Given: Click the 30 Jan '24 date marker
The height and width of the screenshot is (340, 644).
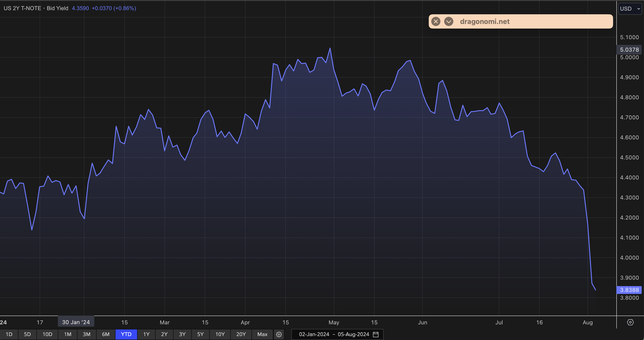Looking at the screenshot, I should (76, 322).
